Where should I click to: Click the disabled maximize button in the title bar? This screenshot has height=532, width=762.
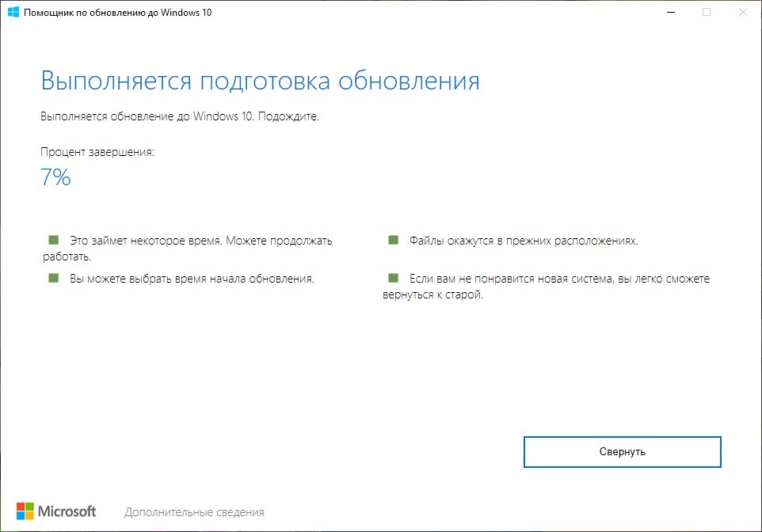click(707, 12)
